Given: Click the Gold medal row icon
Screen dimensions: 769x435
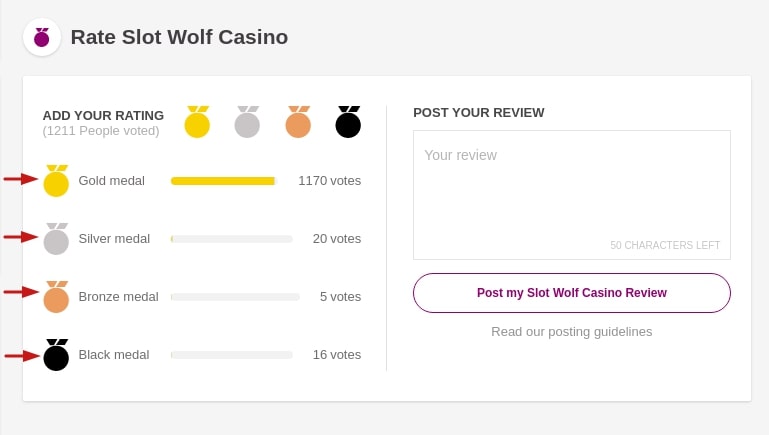Looking at the screenshot, I should tap(56, 181).
